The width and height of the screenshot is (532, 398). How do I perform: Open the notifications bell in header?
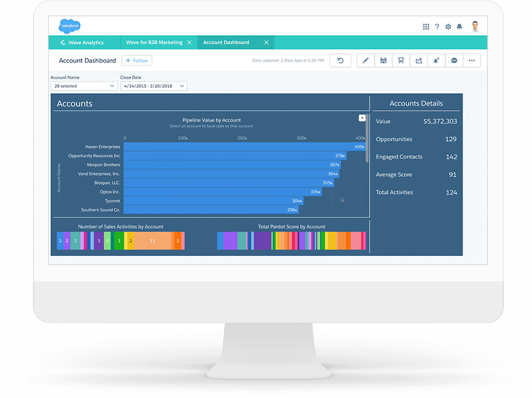(x=459, y=26)
